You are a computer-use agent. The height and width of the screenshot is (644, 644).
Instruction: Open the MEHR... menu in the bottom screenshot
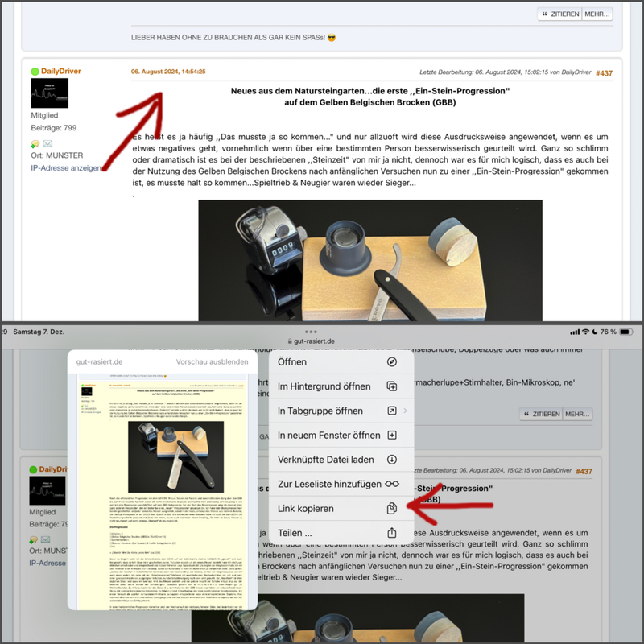pyautogui.click(x=577, y=414)
